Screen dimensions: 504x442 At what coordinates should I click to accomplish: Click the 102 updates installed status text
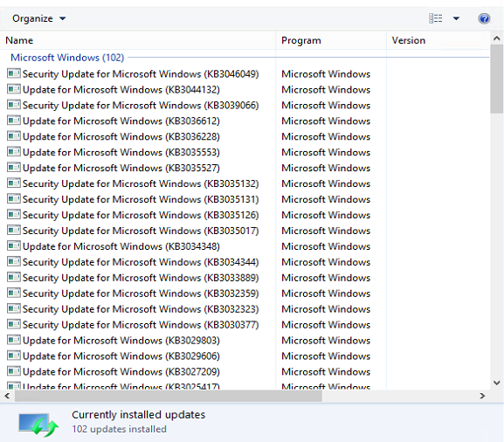point(120,429)
